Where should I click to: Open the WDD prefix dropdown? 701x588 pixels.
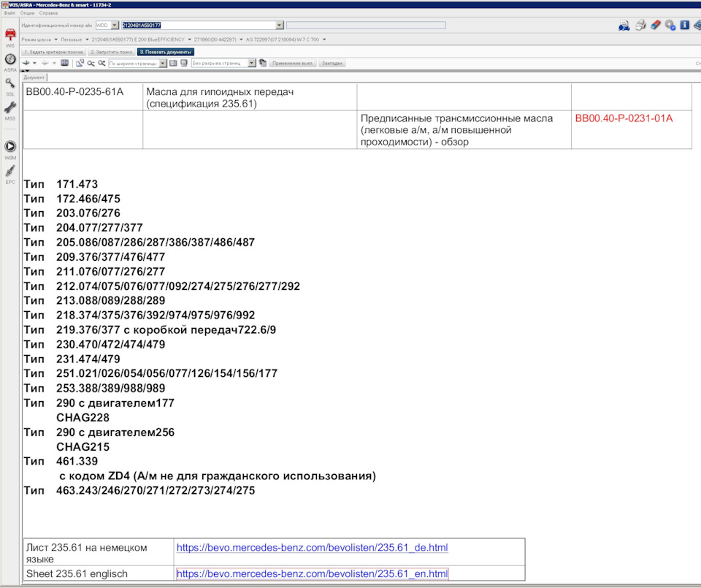click(115, 26)
